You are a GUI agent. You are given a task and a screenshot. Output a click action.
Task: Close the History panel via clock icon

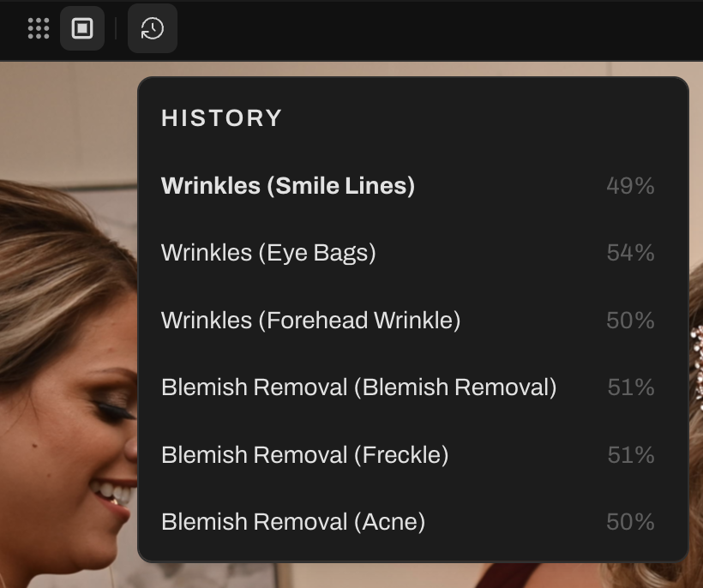pos(153,29)
